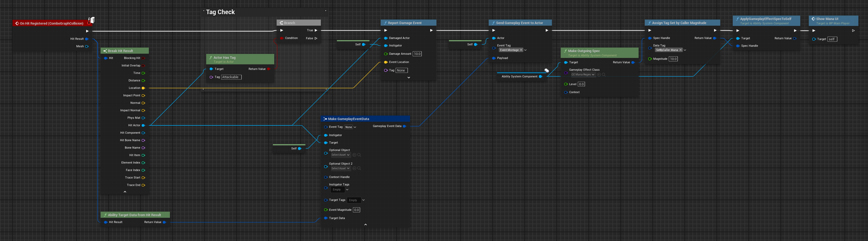The image size is (868, 241).
Task: Select the Actor Has Tag node header
Action: pyautogui.click(x=240, y=59)
